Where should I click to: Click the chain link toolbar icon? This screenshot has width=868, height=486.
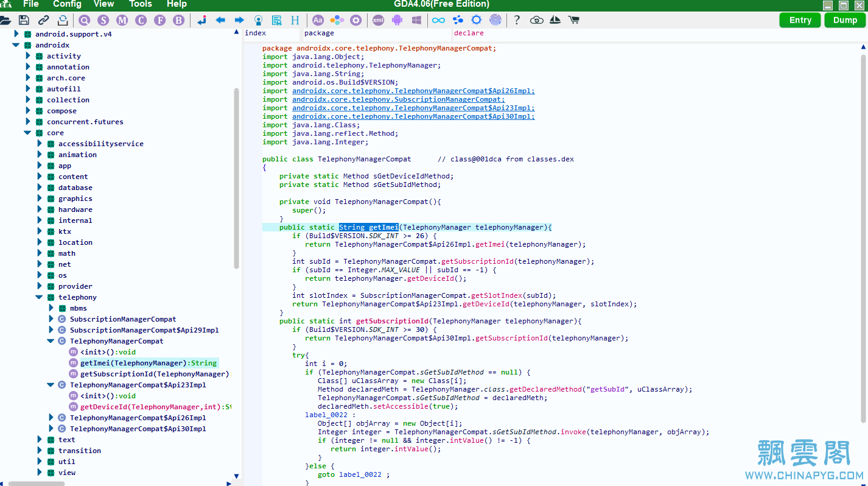pyautogui.click(x=44, y=20)
